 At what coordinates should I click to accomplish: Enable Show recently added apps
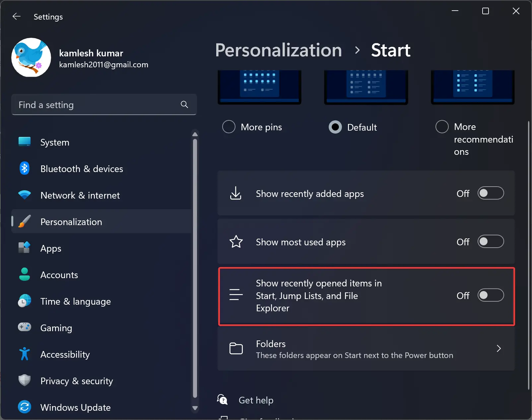(491, 193)
